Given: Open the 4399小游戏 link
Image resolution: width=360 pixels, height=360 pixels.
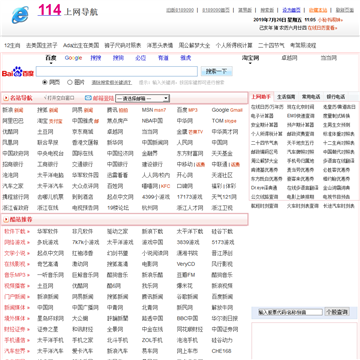Looking at the screenshot, I should (x=156, y=197).
